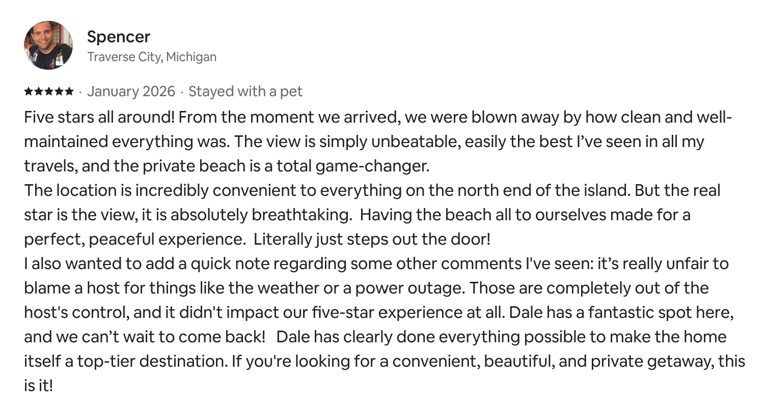Click the words power outage in the review
This screenshot has height=410, width=768.
[409, 289]
